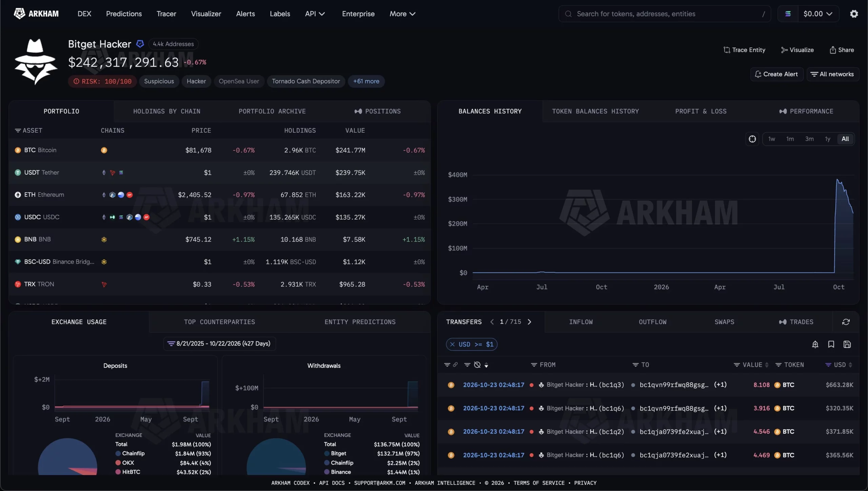This screenshot has width=868, height=491.
Task: Click the save disk icon in transfers
Action: click(x=847, y=344)
